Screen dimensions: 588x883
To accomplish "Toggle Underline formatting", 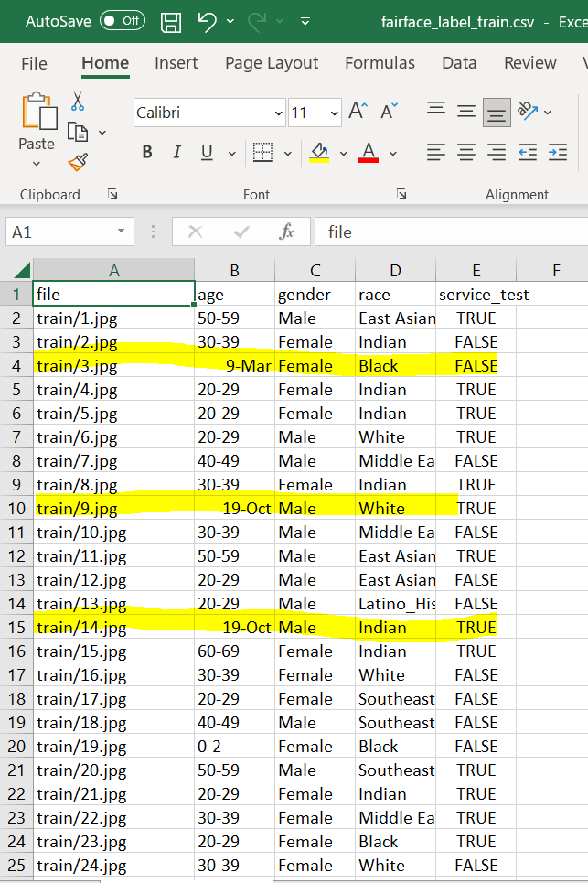I will coord(207,152).
